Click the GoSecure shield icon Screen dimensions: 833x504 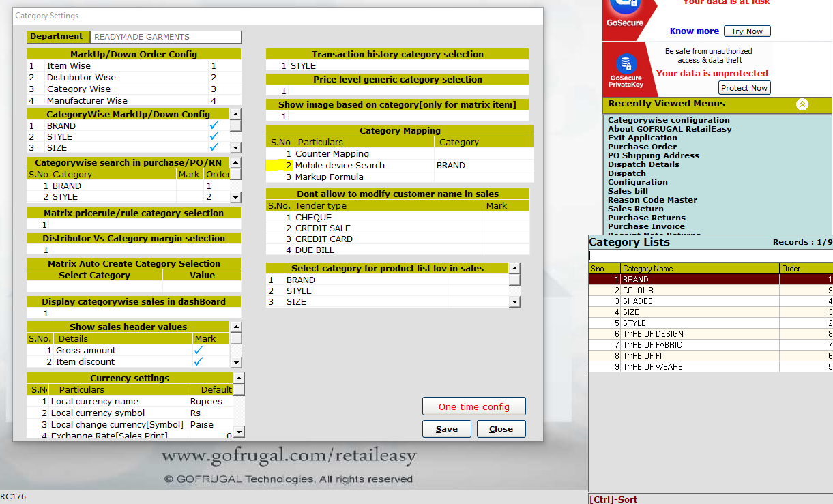pos(625,5)
